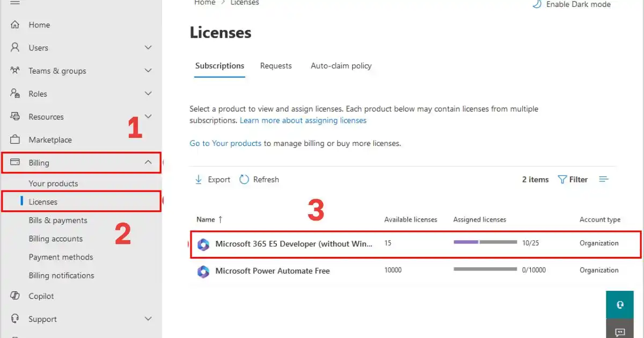Click the Licenses breadcrumb text
The width and height of the screenshot is (644, 338).
click(245, 3)
